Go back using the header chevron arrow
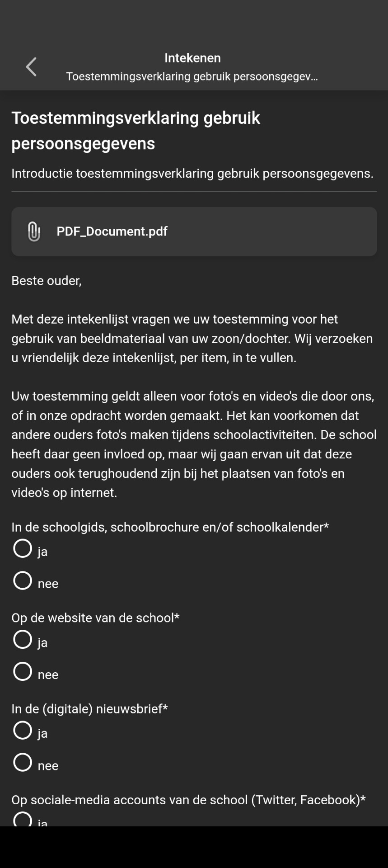The image size is (388, 868). [31, 67]
